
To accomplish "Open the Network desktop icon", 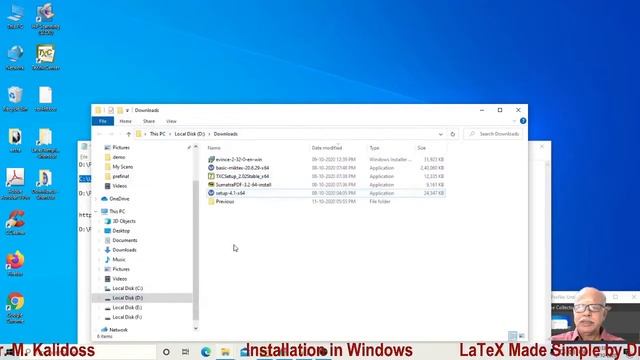I will [x=15, y=57].
